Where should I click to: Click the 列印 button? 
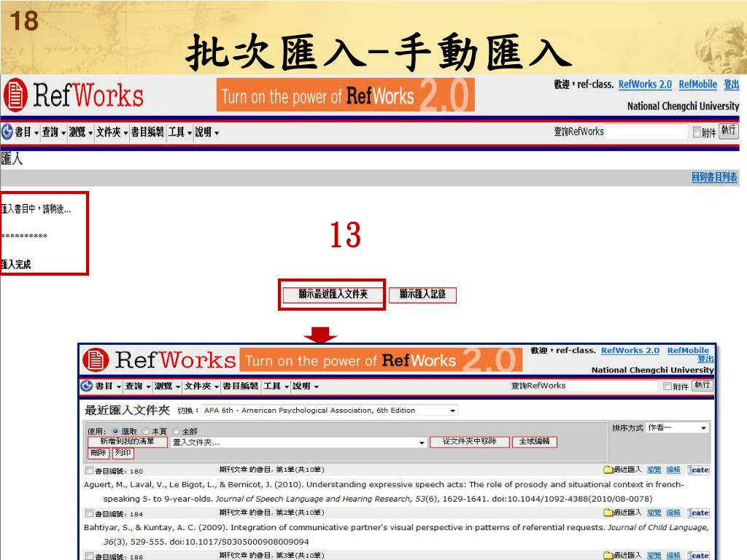[123, 453]
